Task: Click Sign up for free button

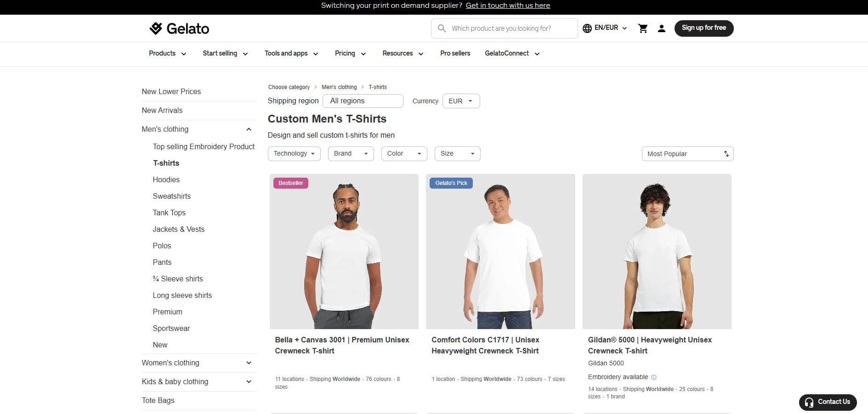Action: (x=703, y=28)
